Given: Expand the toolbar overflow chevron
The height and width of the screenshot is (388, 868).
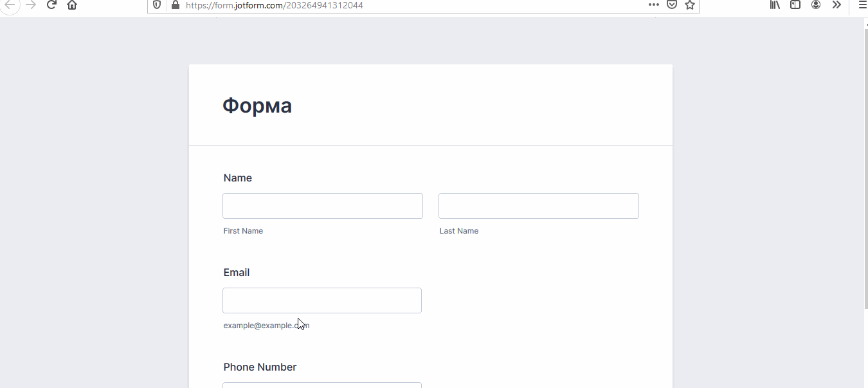Looking at the screenshot, I should 836,5.
